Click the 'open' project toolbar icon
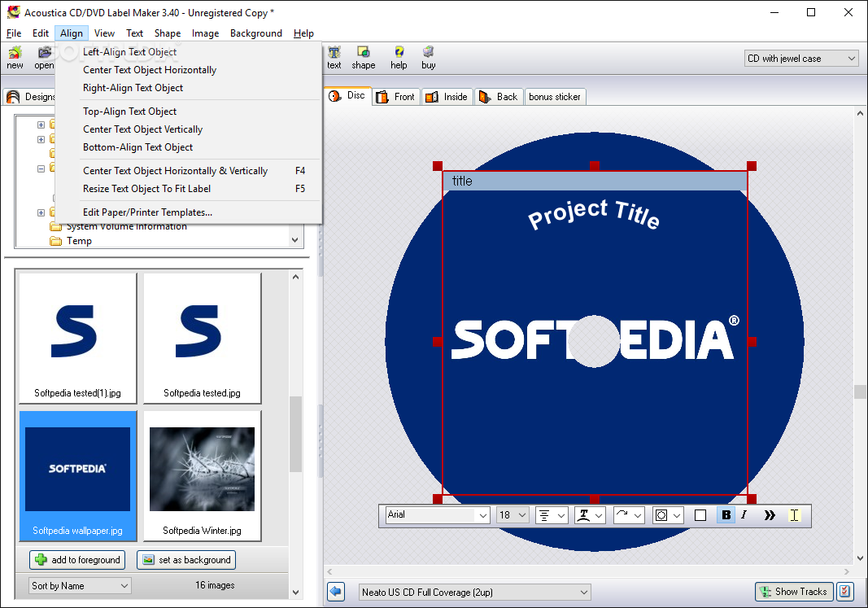 44,58
